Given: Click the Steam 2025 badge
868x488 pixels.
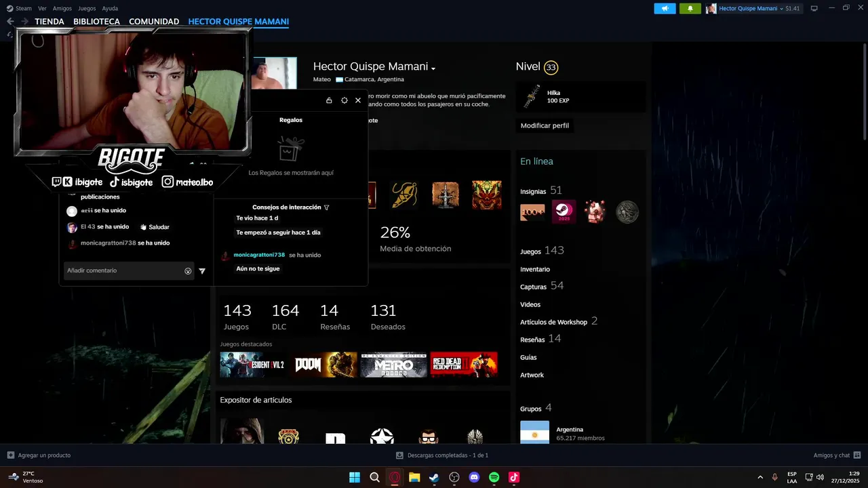Looking at the screenshot, I should point(564,211).
